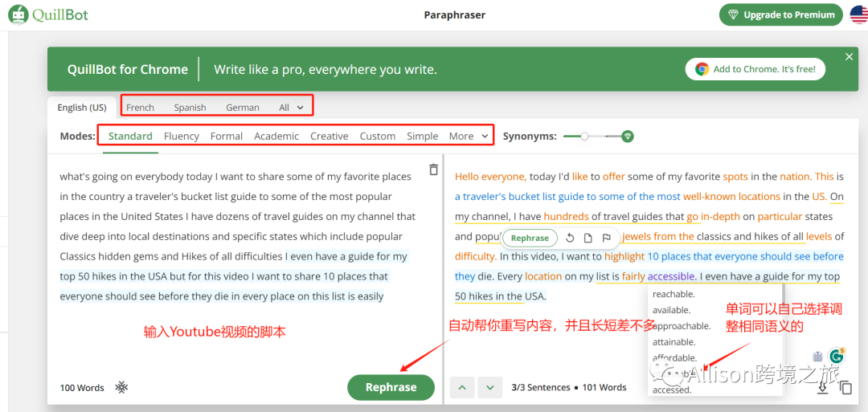Click the QuillBot logo
The width and height of the screenshot is (868, 412).
coord(48,15)
